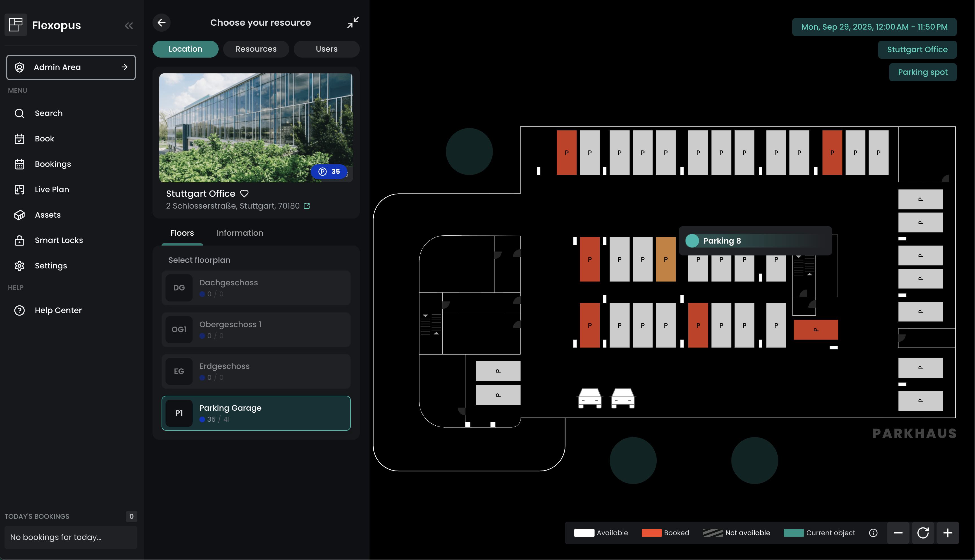Favorite Stuttgart Office with heart icon
The width and height of the screenshot is (975, 560).
coord(244,193)
